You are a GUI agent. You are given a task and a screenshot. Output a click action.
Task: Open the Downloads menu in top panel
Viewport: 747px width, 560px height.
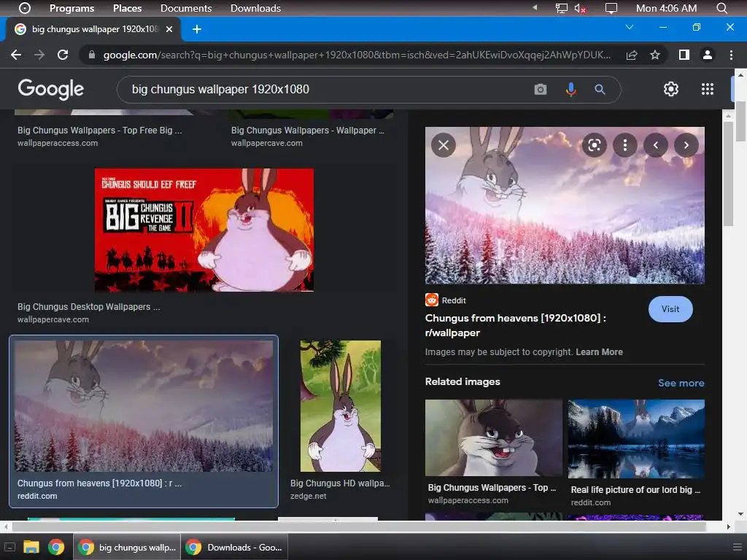tap(255, 8)
